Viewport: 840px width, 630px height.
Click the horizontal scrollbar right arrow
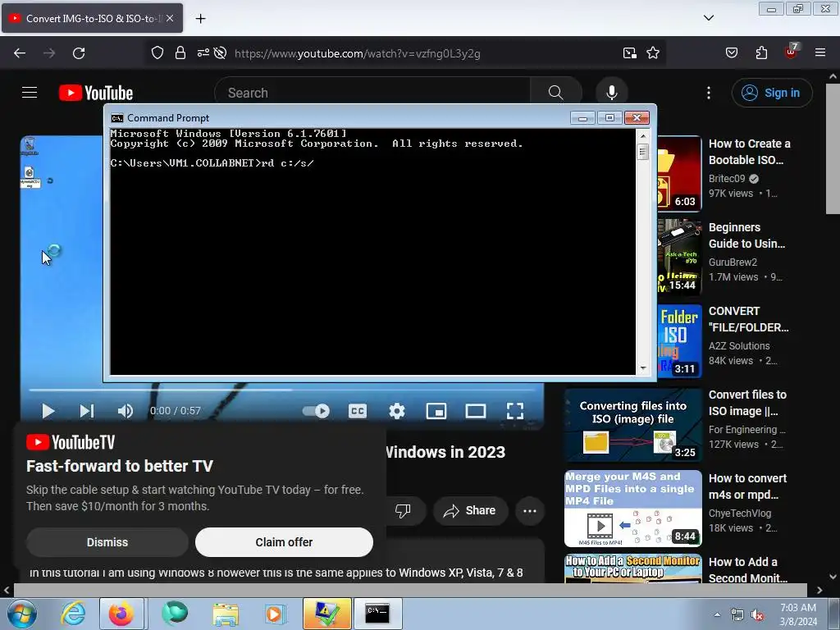tap(819, 590)
